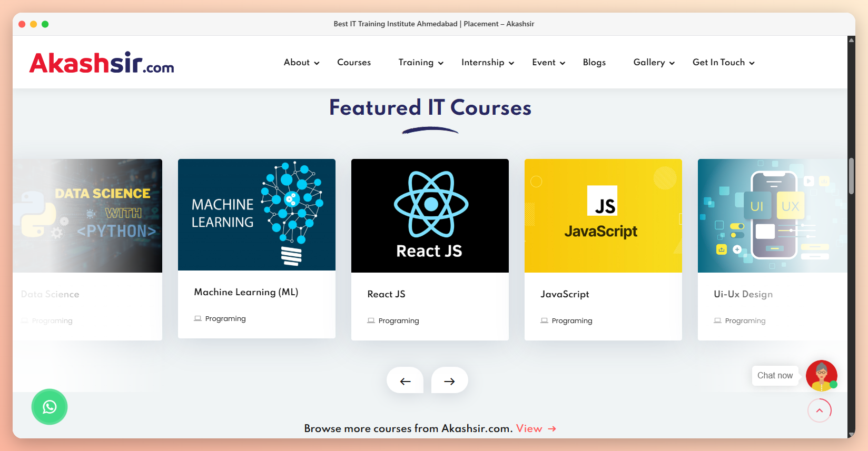Screen dimensions: 868x451
Task: Click the chat agent avatar icon
Action: (822, 375)
